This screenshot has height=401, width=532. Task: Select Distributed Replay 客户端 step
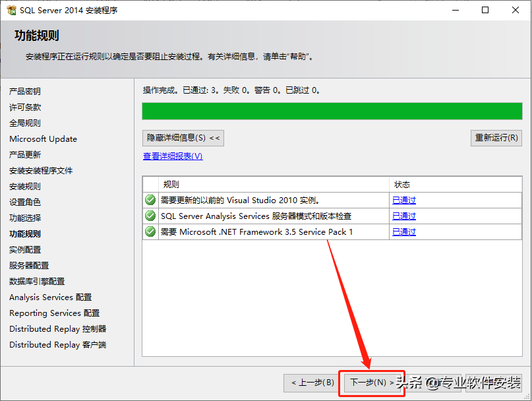[x=58, y=345]
